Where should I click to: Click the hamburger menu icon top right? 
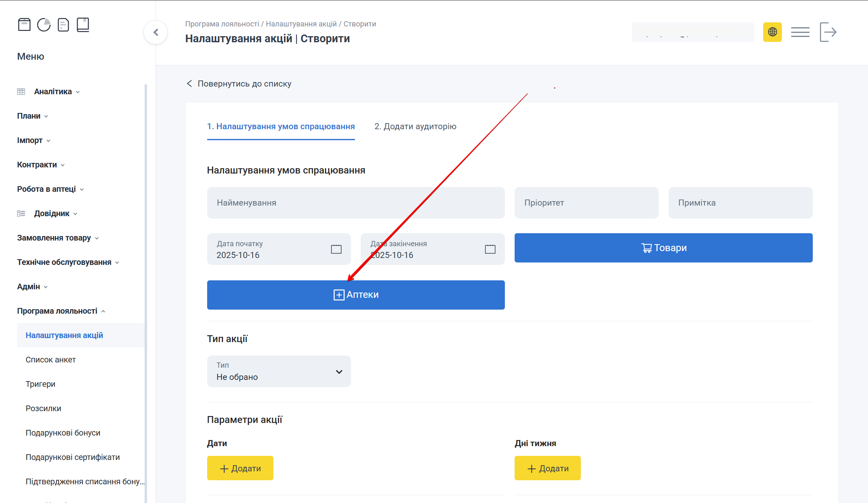pos(800,31)
